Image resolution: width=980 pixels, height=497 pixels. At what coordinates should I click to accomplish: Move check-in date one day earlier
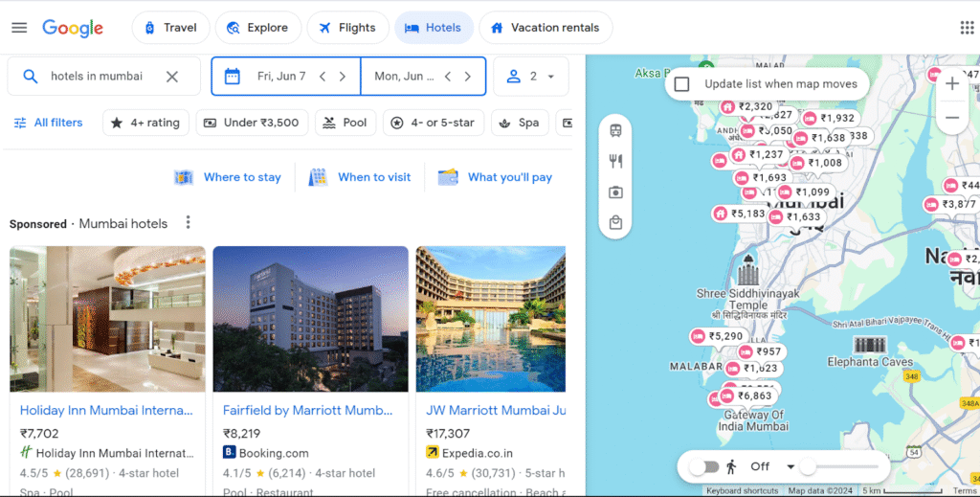coord(323,77)
